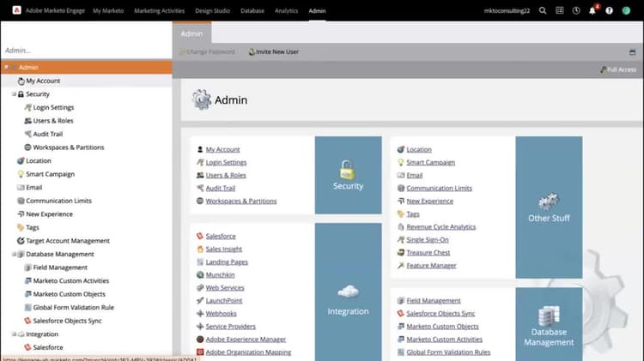Click the Sales Insight icon
644x361 pixels.
[200, 249]
